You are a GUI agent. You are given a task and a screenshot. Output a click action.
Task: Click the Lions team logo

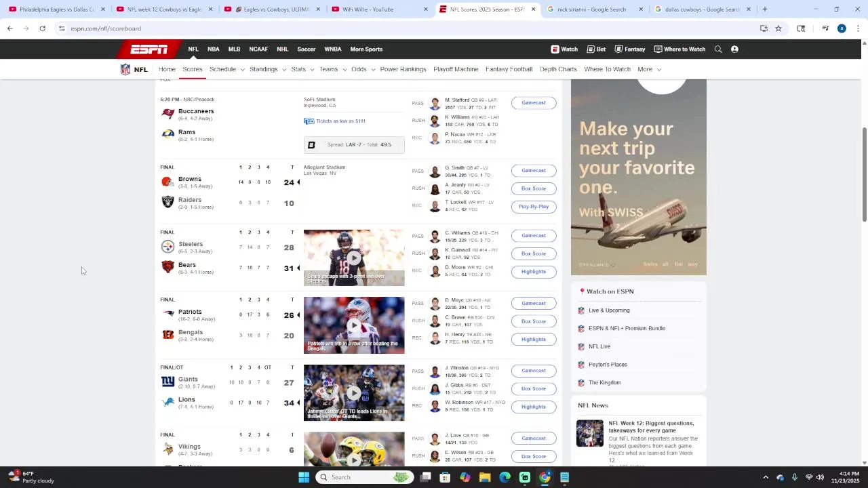tap(167, 402)
